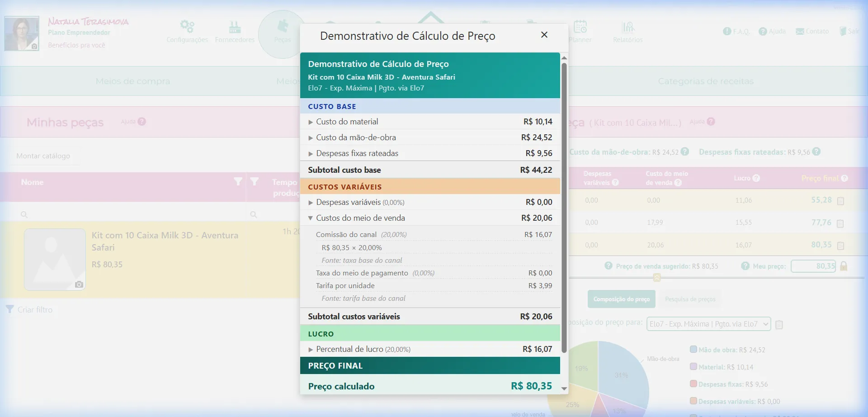Collapse the Custos do meio de venda section
The image size is (868, 417).
click(x=311, y=218)
